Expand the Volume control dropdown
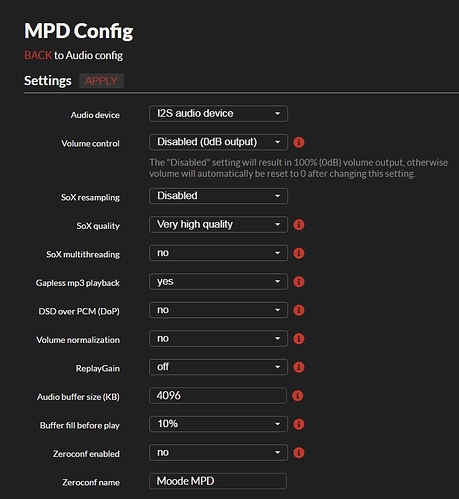The width and height of the screenshot is (459, 499). [x=218, y=142]
